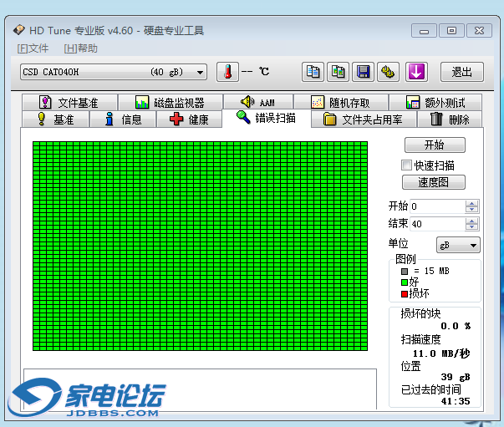Click the gray 15 MB legend swatch

point(405,272)
